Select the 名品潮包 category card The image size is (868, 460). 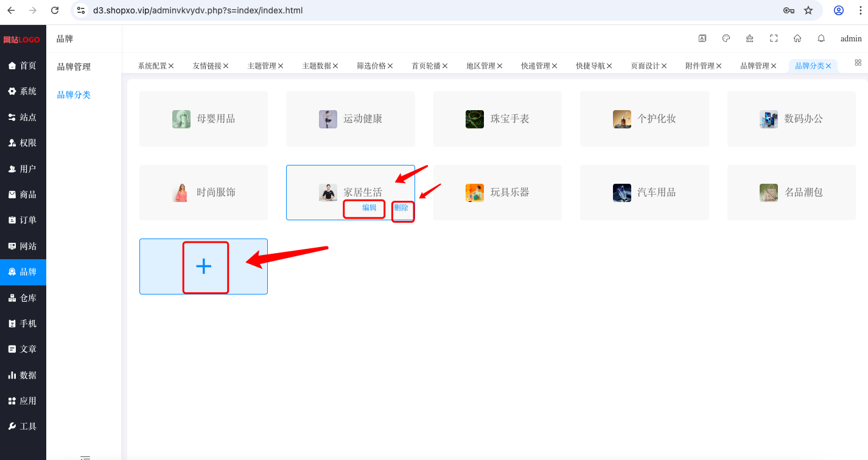(791, 192)
